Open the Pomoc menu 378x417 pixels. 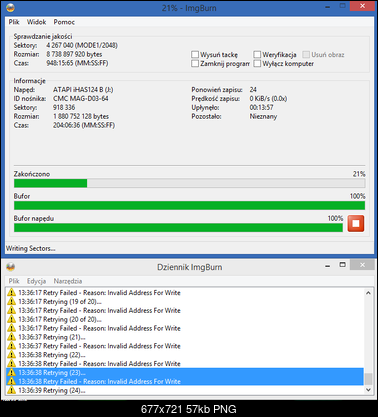click(x=64, y=22)
